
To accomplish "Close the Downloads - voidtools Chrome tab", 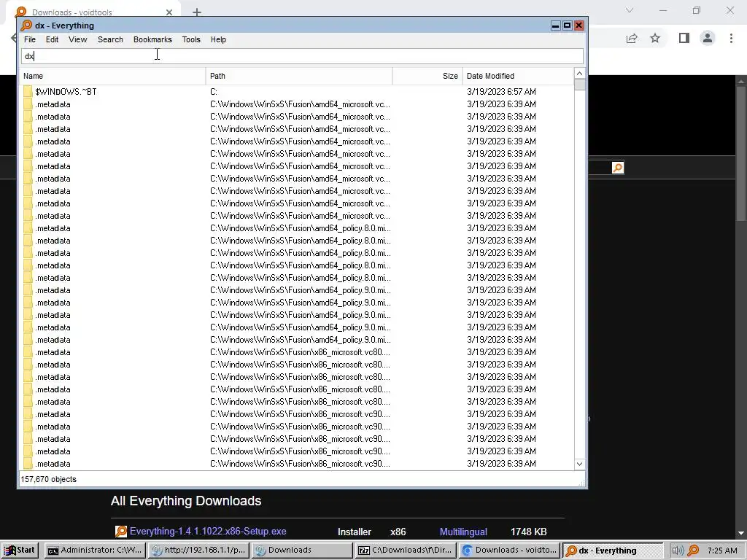I will [x=169, y=12].
